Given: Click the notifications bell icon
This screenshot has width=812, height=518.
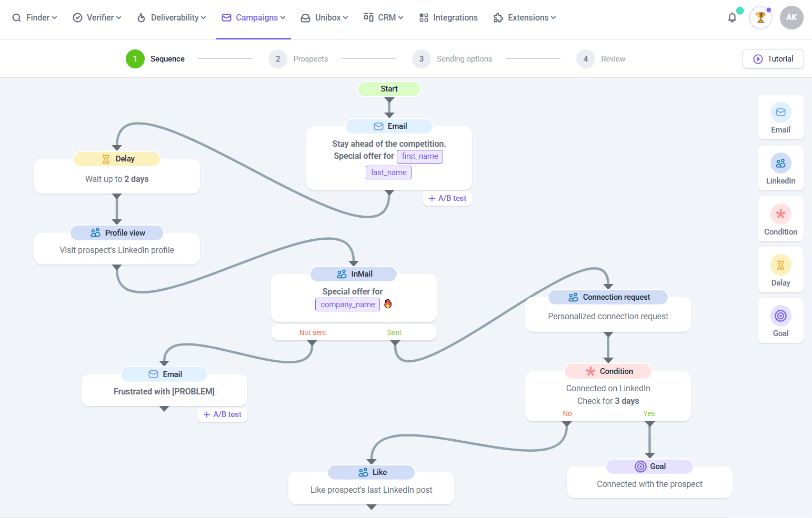Looking at the screenshot, I should tap(732, 18).
